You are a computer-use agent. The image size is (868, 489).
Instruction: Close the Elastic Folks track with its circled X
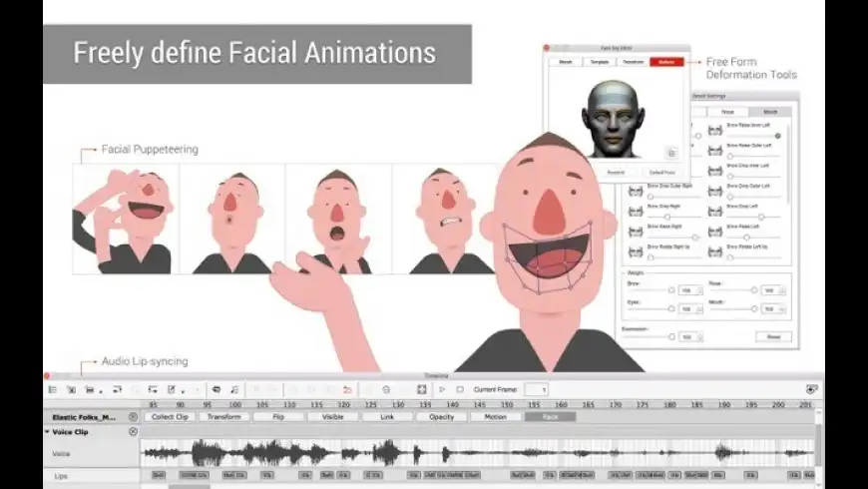click(x=133, y=417)
